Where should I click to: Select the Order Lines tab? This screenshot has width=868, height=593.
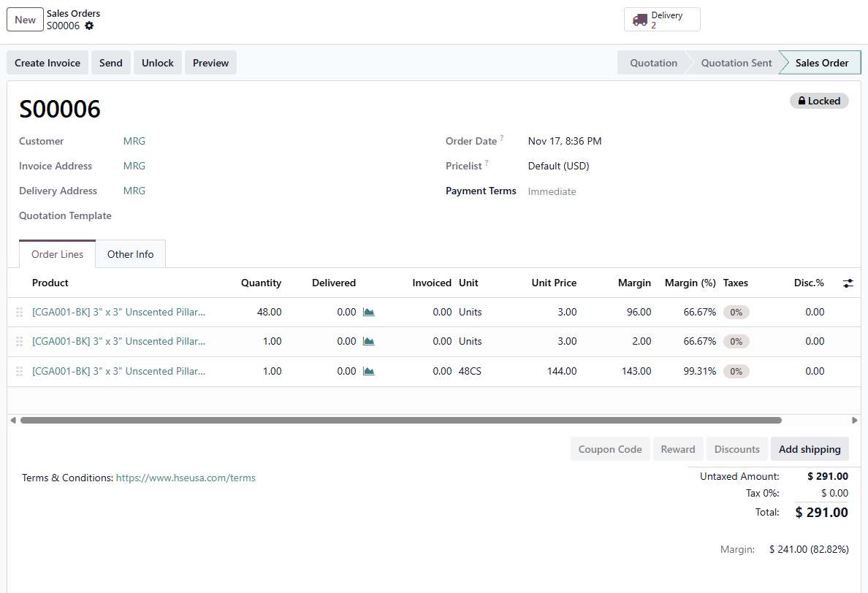(x=57, y=254)
